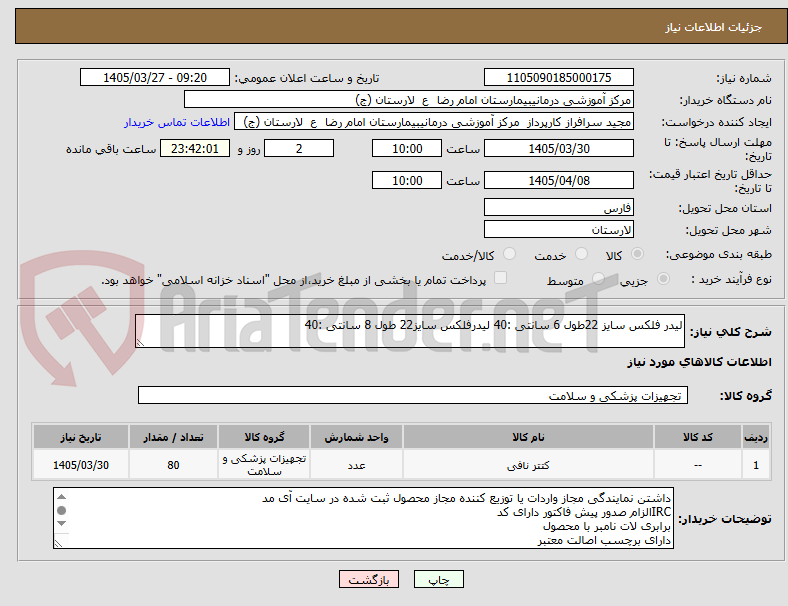Click the گروه کالا column header
The image size is (788, 606).
coord(264,437)
